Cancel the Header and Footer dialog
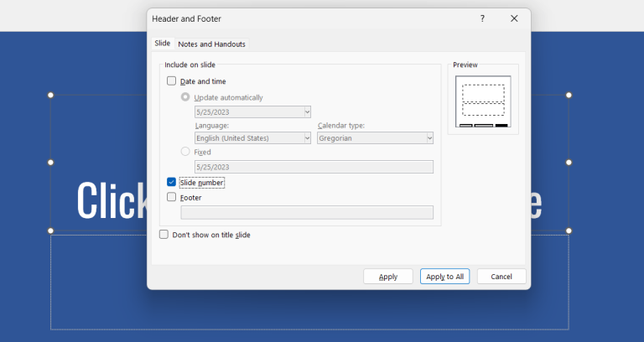The width and height of the screenshot is (644, 342). (x=501, y=277)
